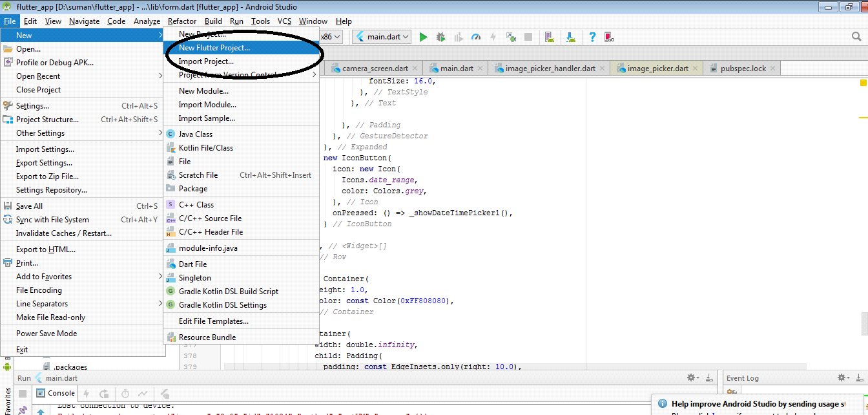Open Event Log settings gear
Screen dimensions: 868x415
coord(842,378)
